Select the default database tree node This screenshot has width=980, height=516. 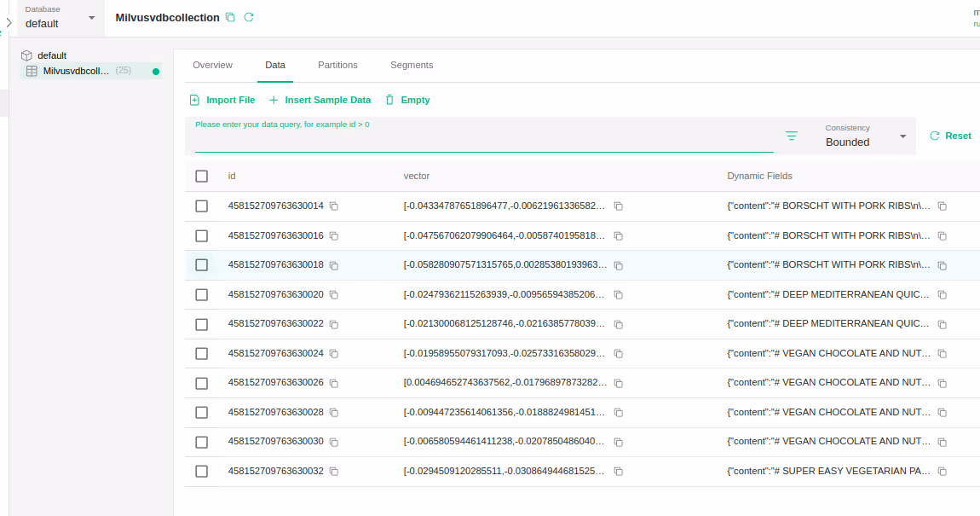tap(51, 55)
